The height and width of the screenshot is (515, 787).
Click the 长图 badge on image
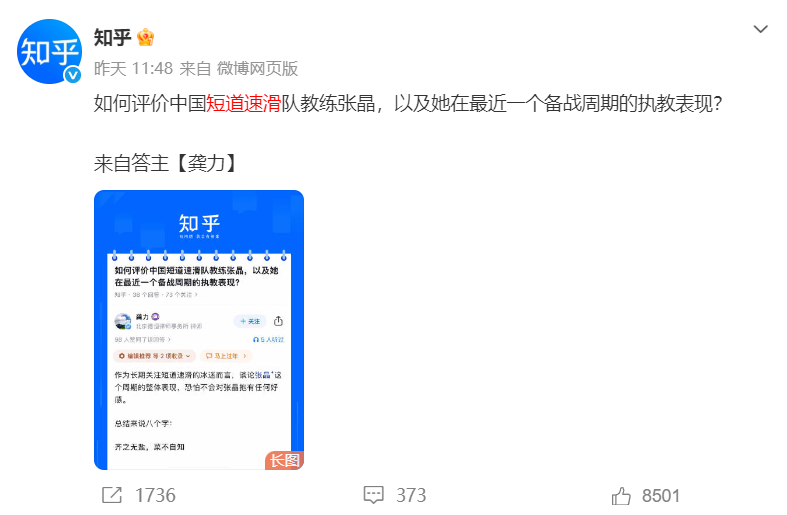(x=284, y=460)
